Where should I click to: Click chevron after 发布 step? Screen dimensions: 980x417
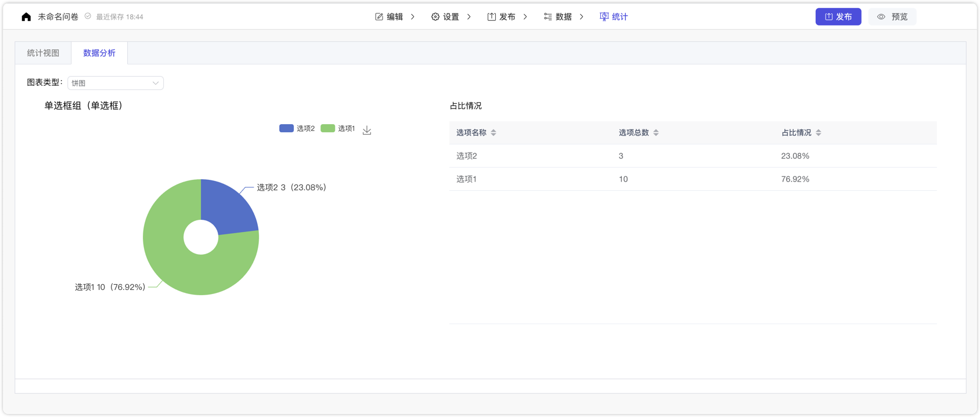[525, 17]
